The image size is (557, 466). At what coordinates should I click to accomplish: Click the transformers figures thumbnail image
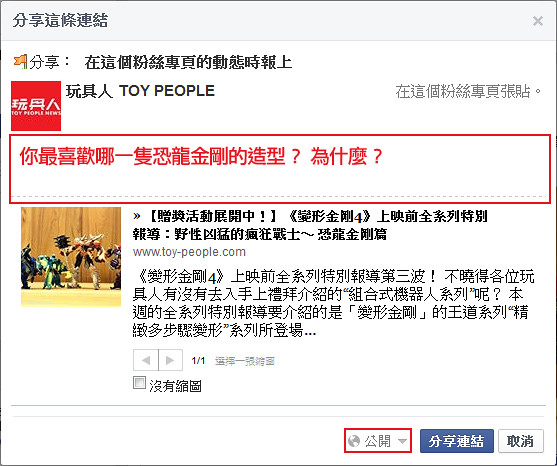pos(71,257)
